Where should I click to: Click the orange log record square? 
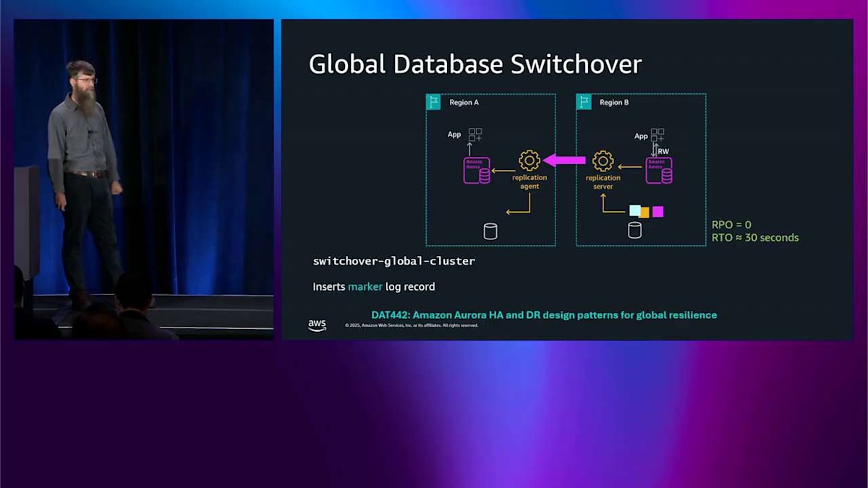[x=644, y=213]
